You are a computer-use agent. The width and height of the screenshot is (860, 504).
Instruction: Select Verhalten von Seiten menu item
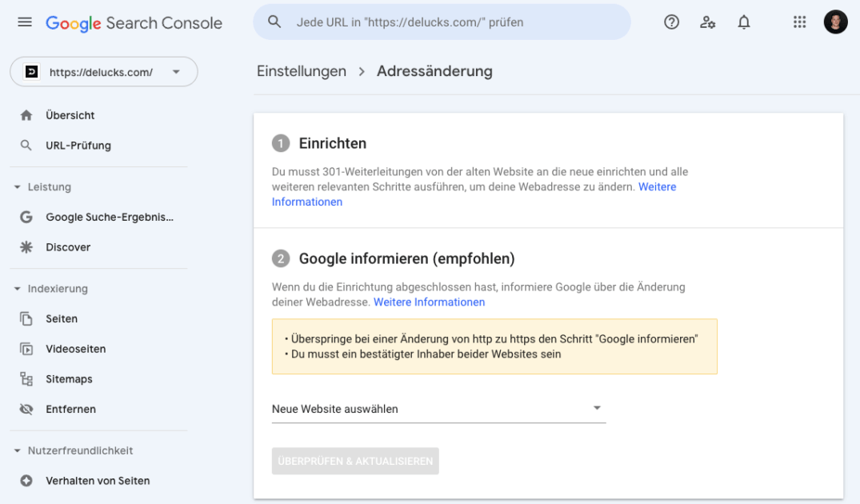(x=98, y=481)
